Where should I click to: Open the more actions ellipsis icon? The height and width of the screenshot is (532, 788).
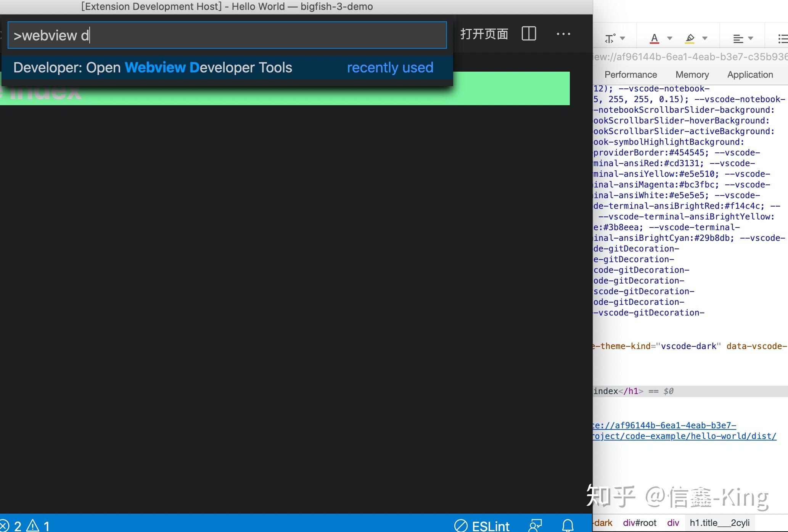click(x=563, y=35)
